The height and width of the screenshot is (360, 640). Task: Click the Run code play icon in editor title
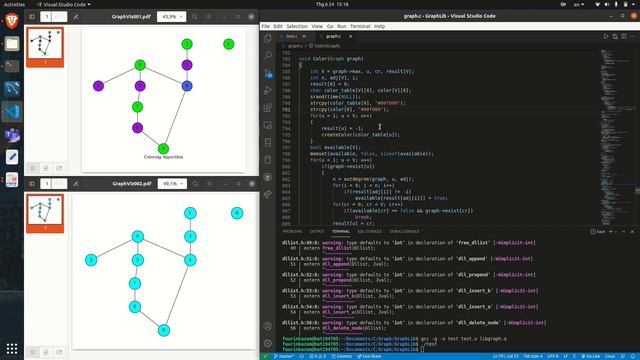[606, 36]
